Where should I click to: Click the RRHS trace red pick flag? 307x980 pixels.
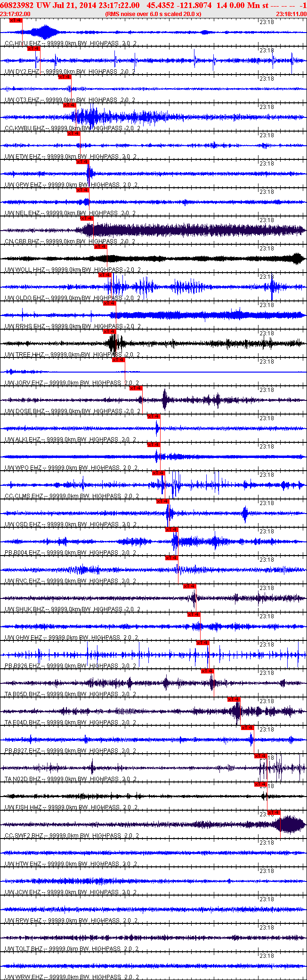coord(110,303)
